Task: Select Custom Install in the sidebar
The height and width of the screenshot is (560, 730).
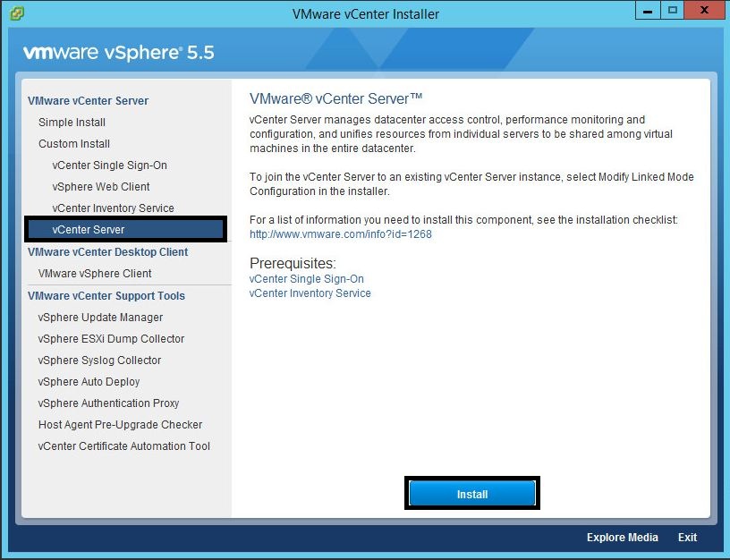Action: [x=74, y=144]
